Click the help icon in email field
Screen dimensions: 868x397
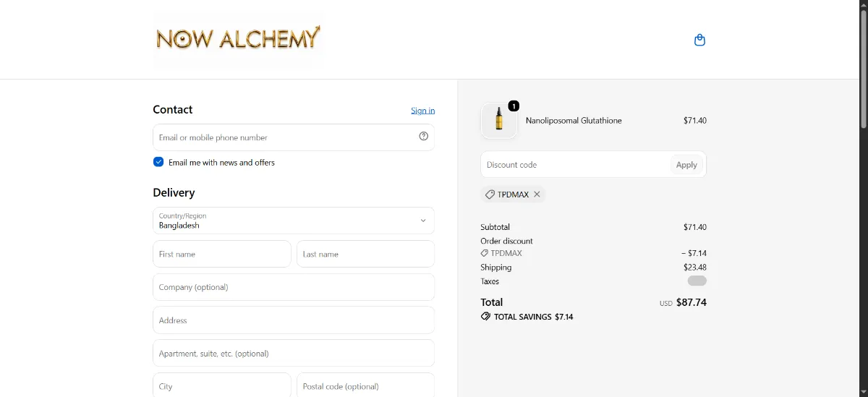coord(424,136)
